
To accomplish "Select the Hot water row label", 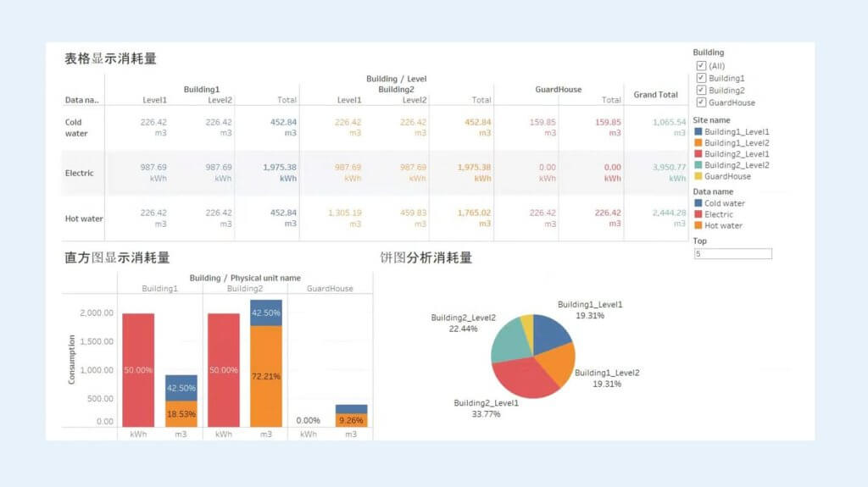I will point(84,219).
